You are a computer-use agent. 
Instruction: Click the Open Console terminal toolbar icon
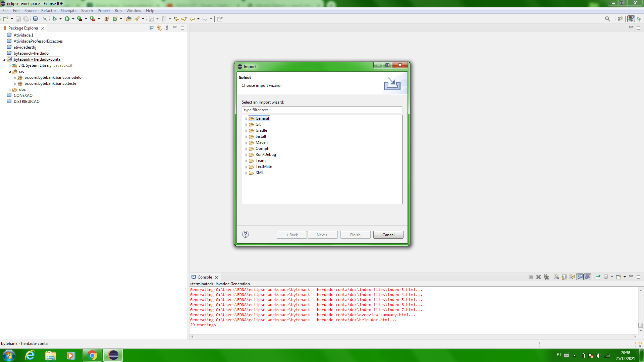tap(35, 19)
